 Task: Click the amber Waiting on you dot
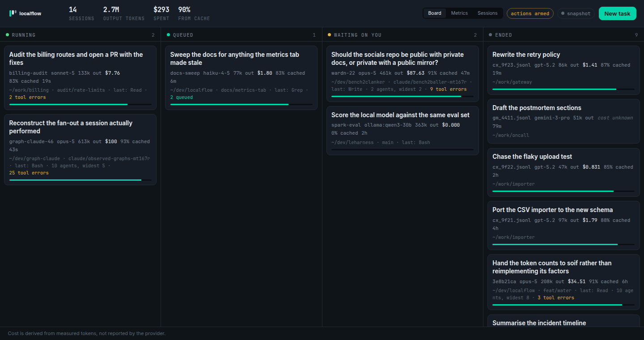click(x=329, y=34)
